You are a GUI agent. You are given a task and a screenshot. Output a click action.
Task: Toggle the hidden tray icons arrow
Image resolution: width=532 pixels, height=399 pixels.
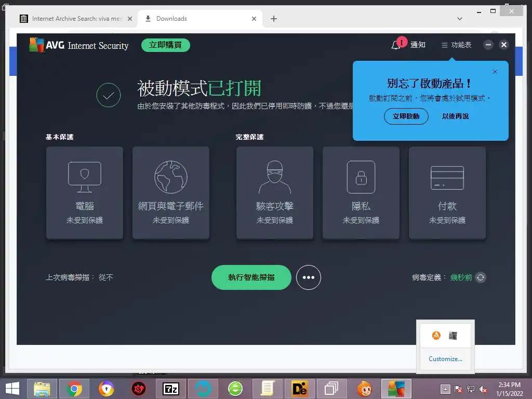coord(445,389)
